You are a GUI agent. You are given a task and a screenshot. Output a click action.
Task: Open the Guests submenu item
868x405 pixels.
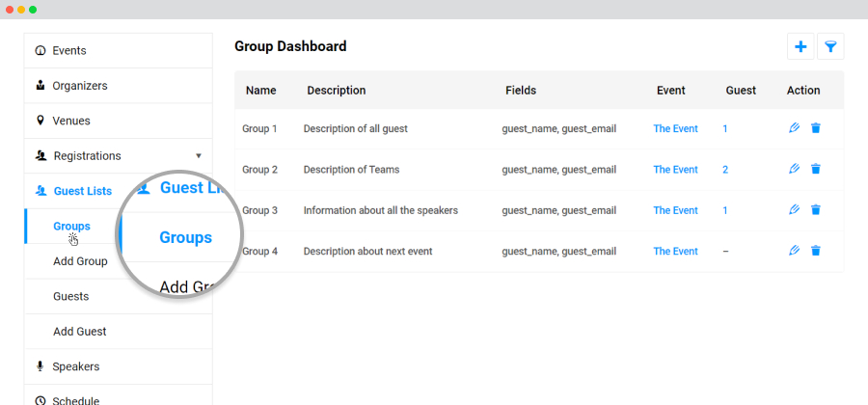click(x=70, y=296)
